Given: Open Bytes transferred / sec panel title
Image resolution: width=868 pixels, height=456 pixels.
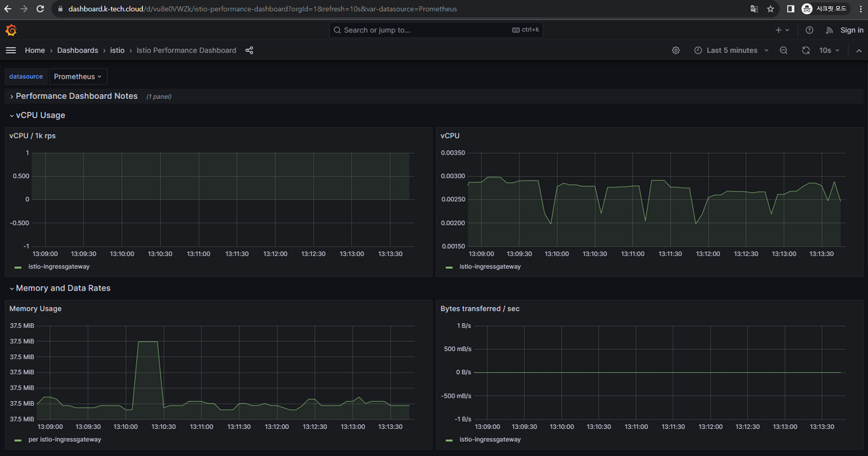Looking at the screenshot, I should pos(480,308).
